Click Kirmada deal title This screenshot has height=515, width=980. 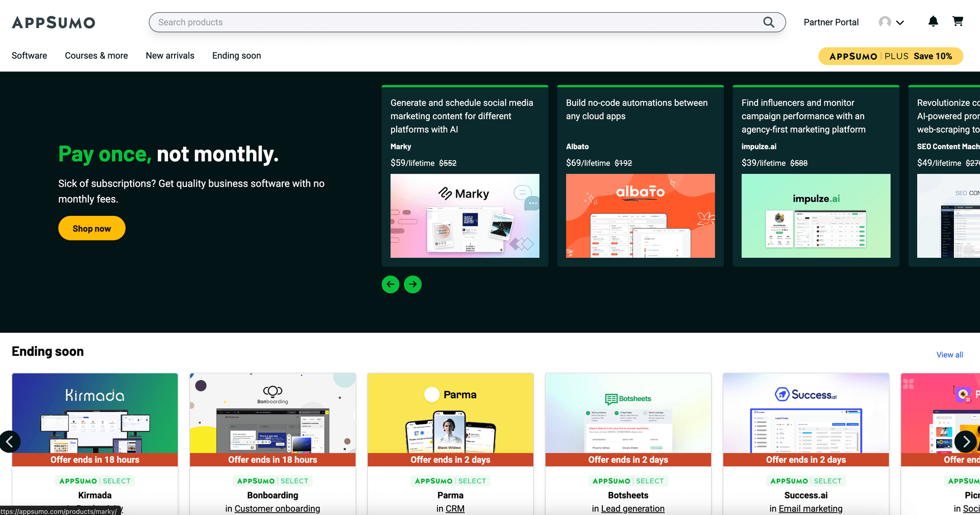coord(95,495)
